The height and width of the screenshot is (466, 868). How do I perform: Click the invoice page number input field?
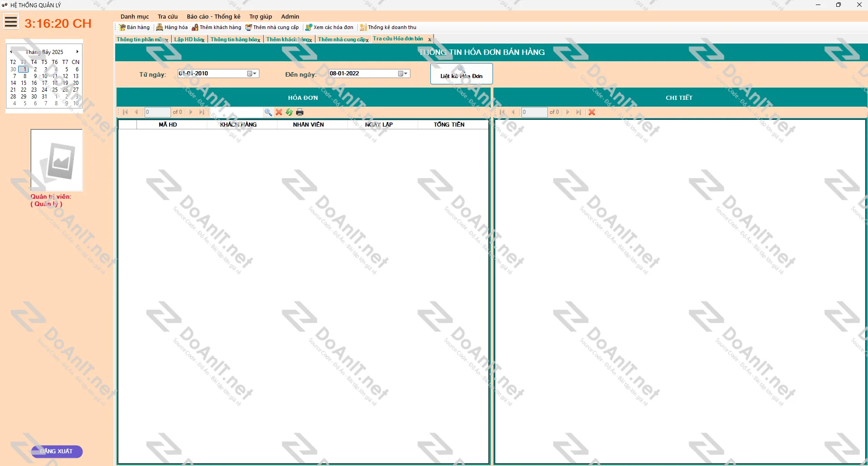pyautogui.click(x=157, y=112)
